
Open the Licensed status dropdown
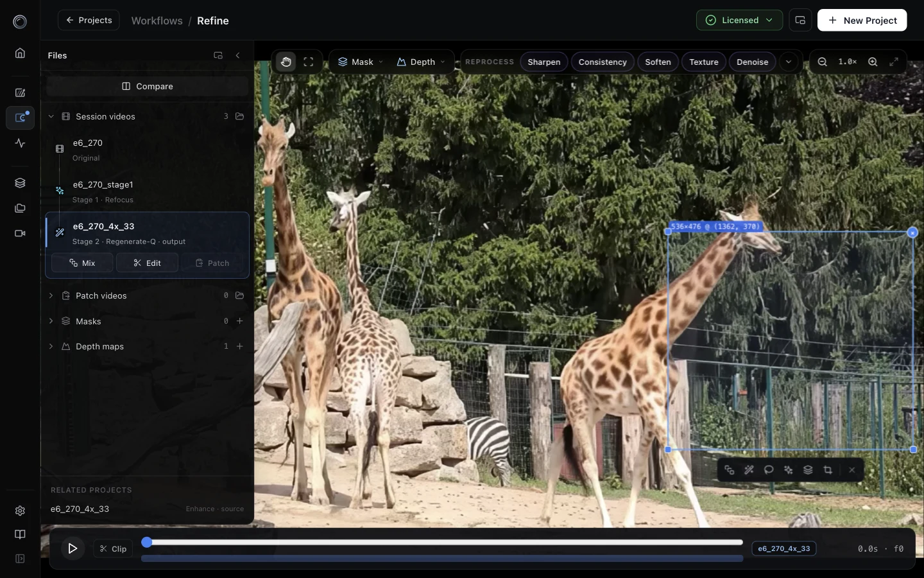[739, 21]
